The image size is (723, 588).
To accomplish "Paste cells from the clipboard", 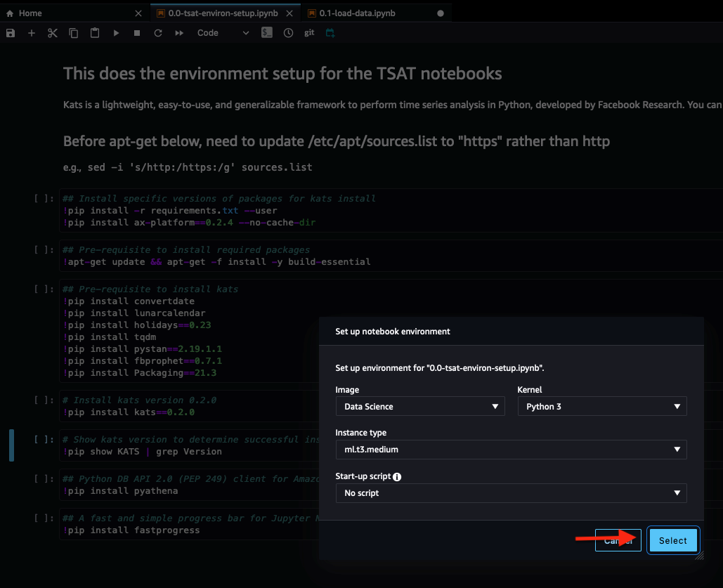I will [94, 32].
